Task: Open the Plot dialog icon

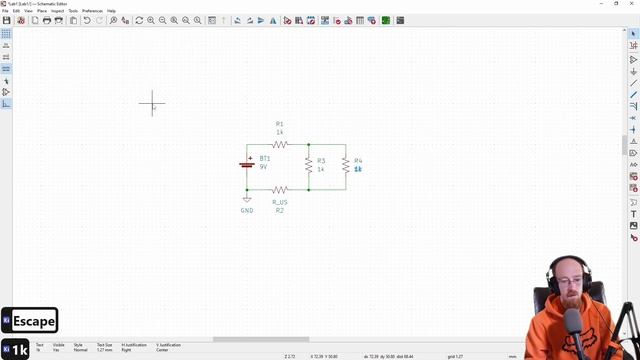Action: (x=59, y=20)
